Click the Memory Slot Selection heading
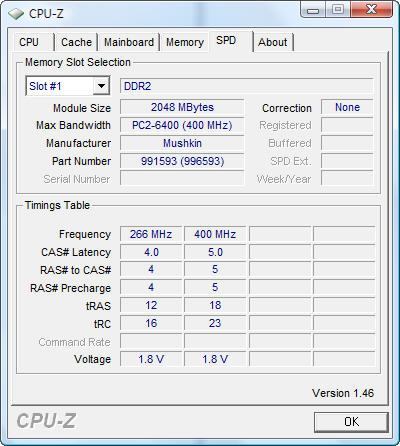Viewport: 400px width, 446px height. click(78, 62)
